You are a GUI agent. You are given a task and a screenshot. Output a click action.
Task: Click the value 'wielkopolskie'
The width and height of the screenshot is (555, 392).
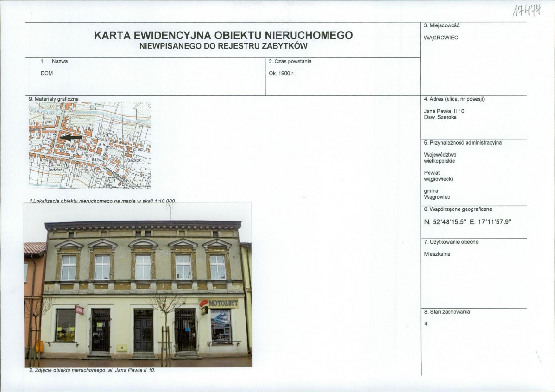click(x=440, y=161)
